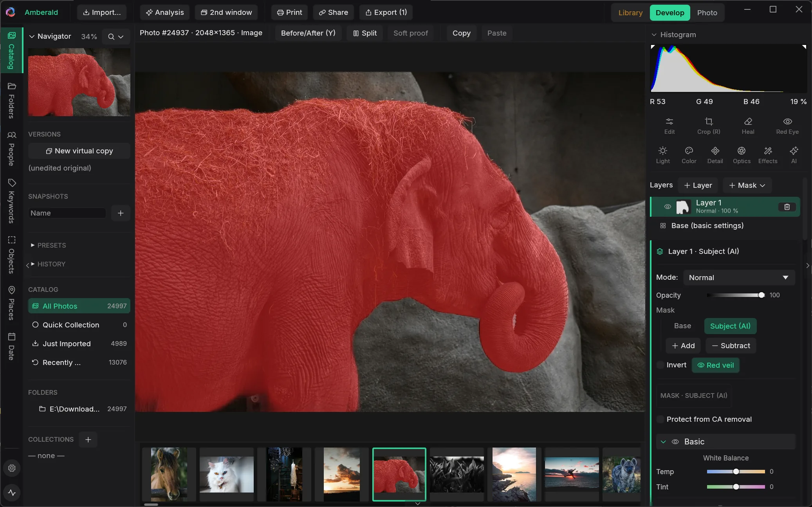Collapse filmstrip with bottom chevron
The height and width of the screenshot is (507, 812).
[x=418, y=504]
